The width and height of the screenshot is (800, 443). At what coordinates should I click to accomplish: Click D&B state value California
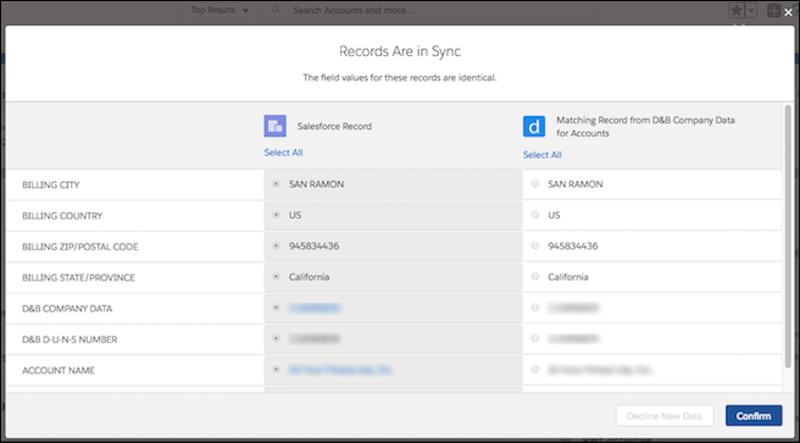568,277
